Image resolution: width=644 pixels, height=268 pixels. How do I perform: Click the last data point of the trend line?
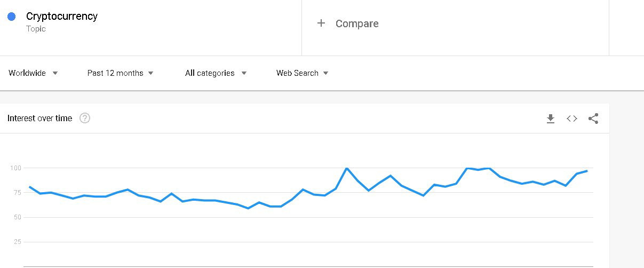pos(587,171)
